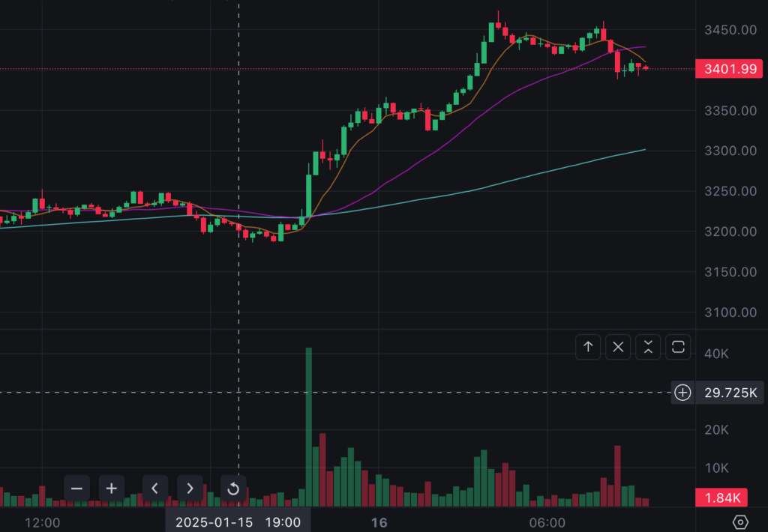Select the crosshair volume value 29.725K
The width and height of the screenshot is (768, 532).
pyautogui.click(x=730, y=393)
